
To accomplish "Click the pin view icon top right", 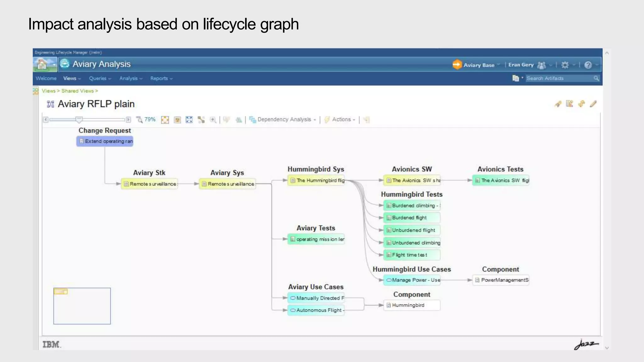I will [558, 104].
